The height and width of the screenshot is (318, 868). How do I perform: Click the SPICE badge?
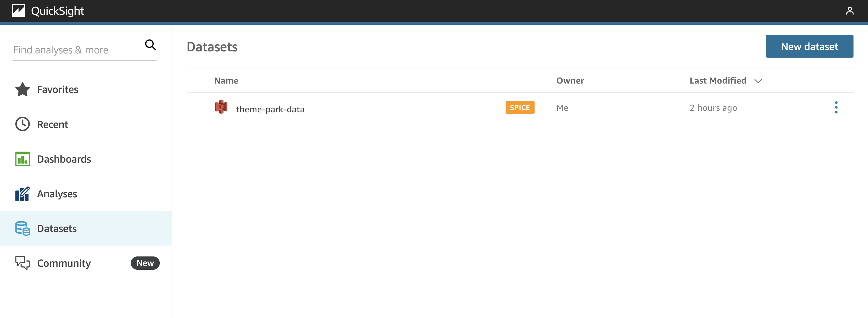(x=519, y=107)
